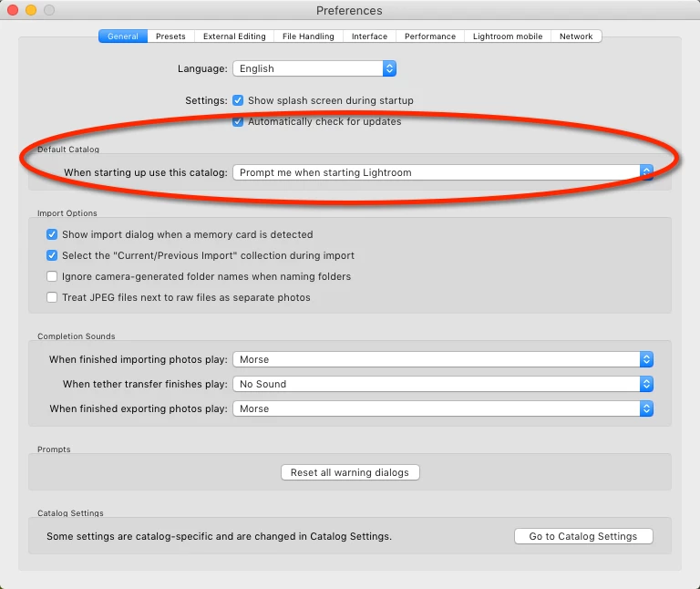Go to the File Handling tab
Image resolution: width=700 pixels, height=589 pixels.
click(308, 36)
